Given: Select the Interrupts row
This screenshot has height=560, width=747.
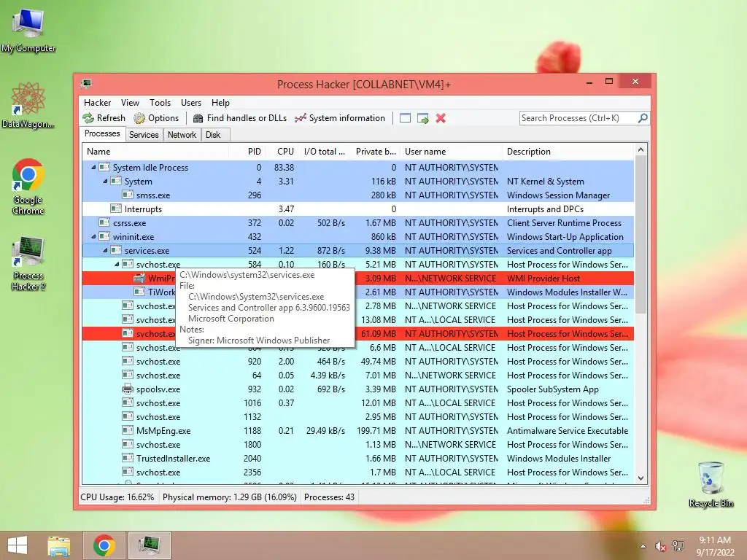Looking at the screenshot, I should (357, 209).
